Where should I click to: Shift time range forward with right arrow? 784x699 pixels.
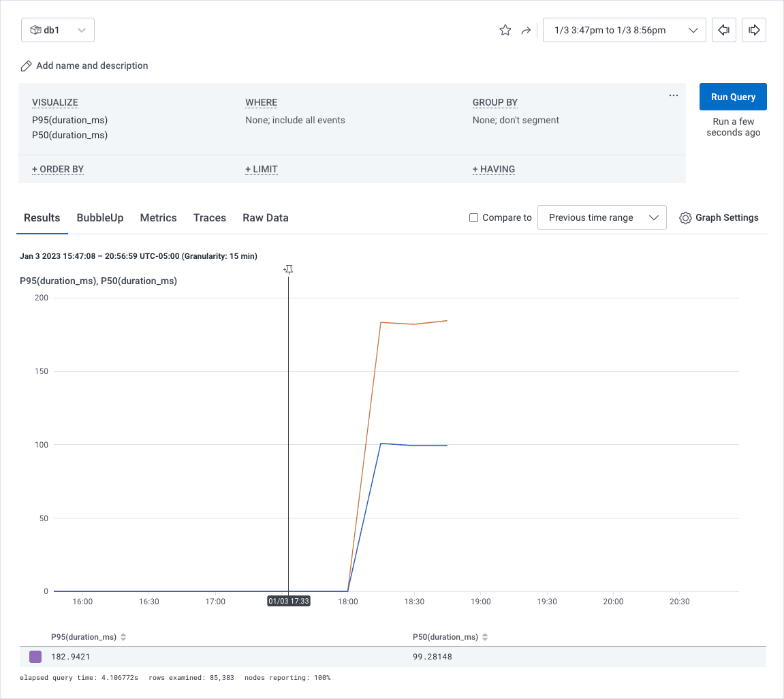coord(754,30)
